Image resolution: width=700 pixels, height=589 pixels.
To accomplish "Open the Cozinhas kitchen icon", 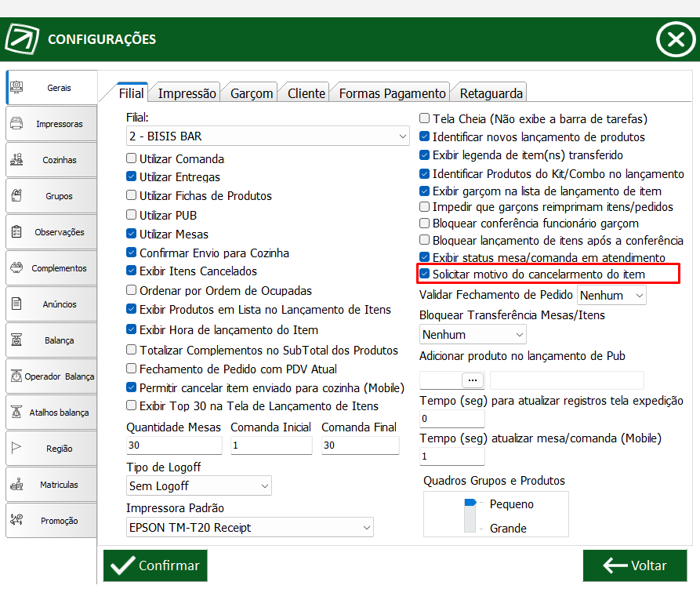I will tap(16, 159).
